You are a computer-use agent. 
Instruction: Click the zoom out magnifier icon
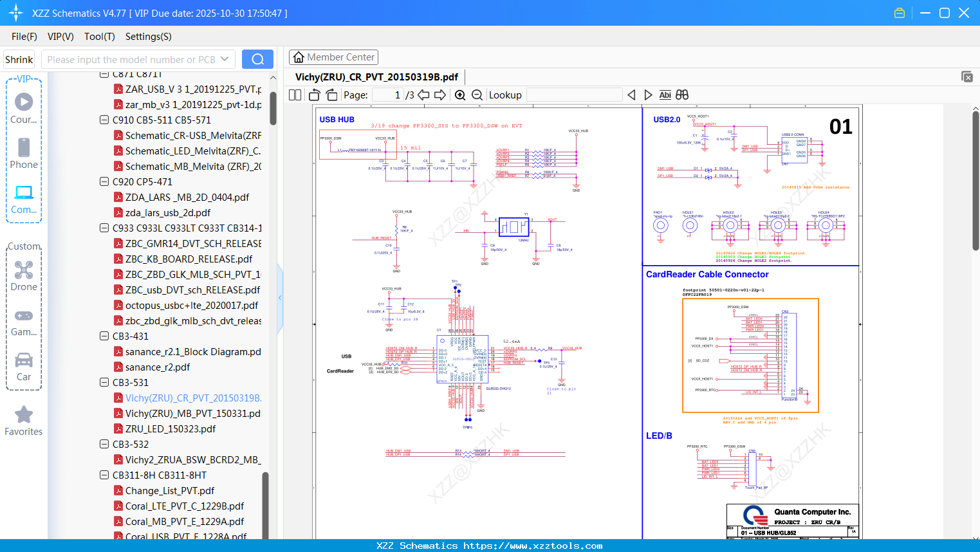click(x=477, y=95)
